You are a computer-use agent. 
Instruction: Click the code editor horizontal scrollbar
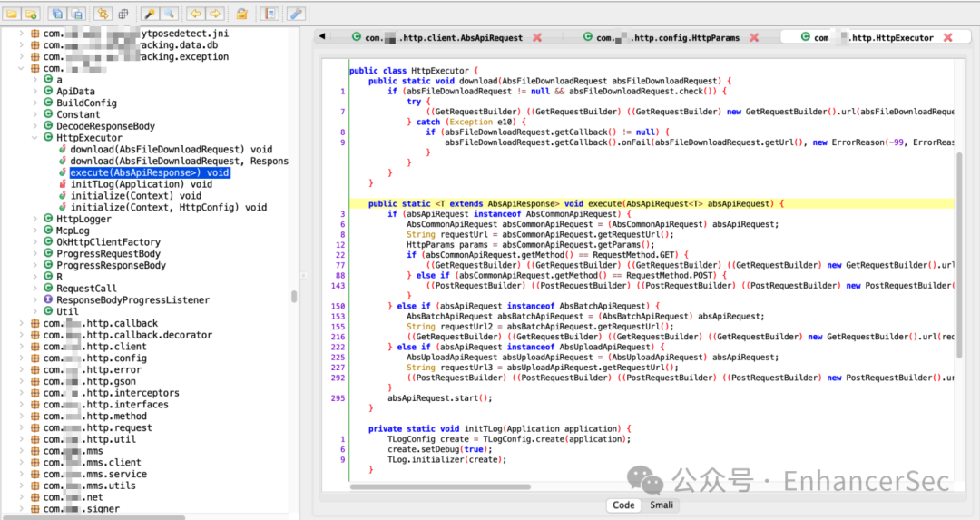[x=440, y=486]
